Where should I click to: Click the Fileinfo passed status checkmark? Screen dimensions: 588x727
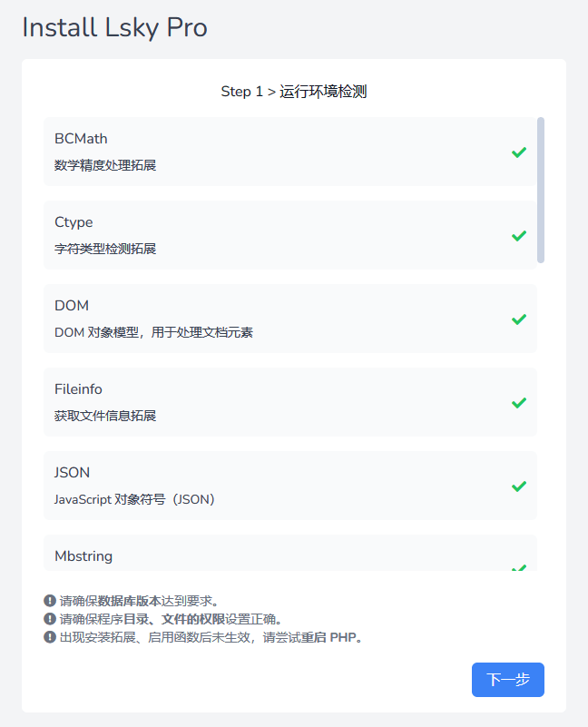tap(518, 402)
